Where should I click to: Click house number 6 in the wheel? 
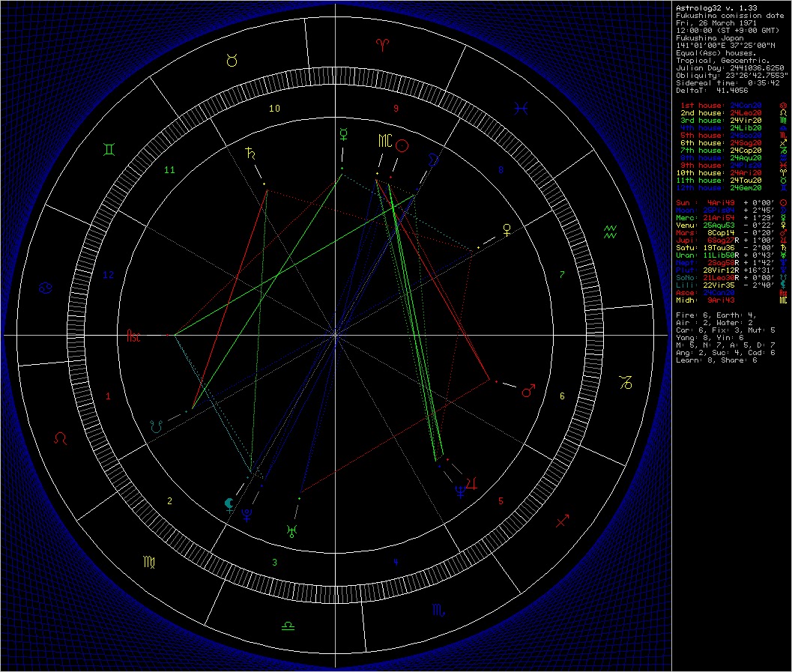click(562, 396)
